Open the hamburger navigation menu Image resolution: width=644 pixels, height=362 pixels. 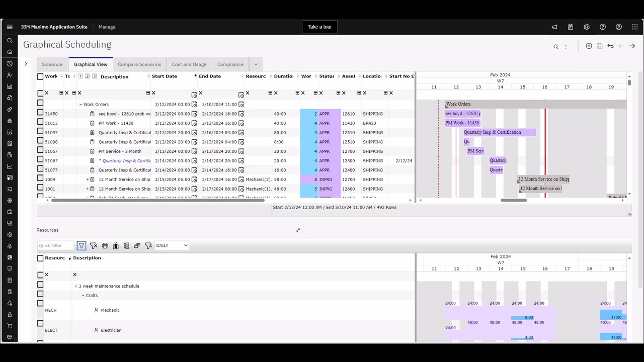pos(10,27)
